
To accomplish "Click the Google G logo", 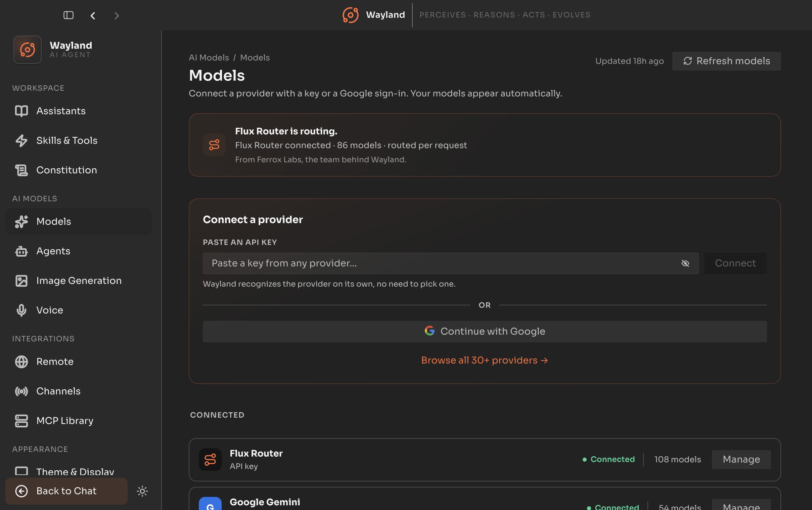I will [x=430, y=331].
